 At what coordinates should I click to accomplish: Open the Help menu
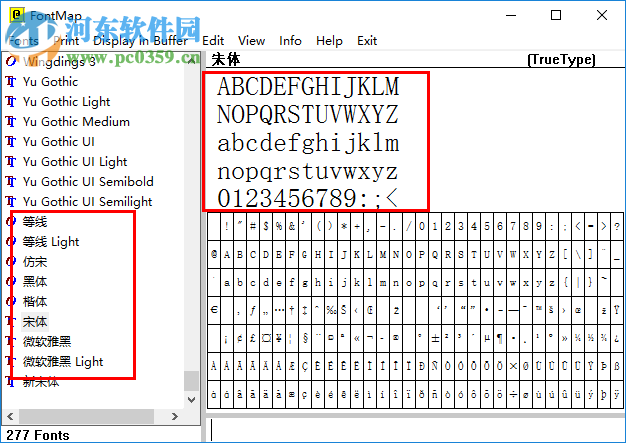point(329,41)
